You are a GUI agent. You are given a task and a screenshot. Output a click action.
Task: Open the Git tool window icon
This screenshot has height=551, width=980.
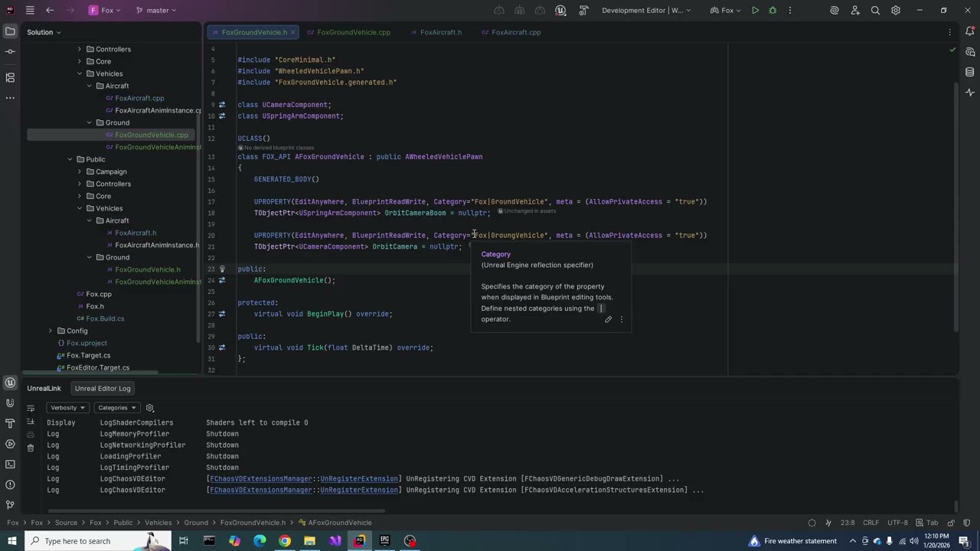pyautogui.click(x=10, y=505)
